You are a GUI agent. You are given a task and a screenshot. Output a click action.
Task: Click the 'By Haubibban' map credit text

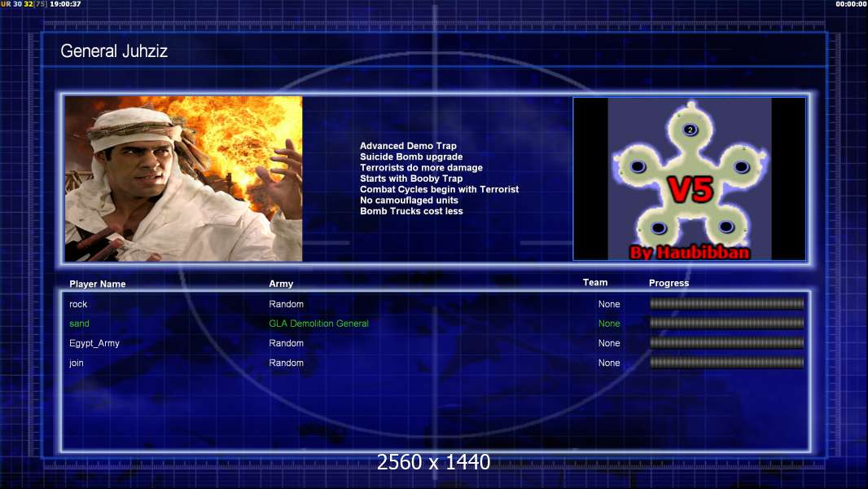pos(690,252)
